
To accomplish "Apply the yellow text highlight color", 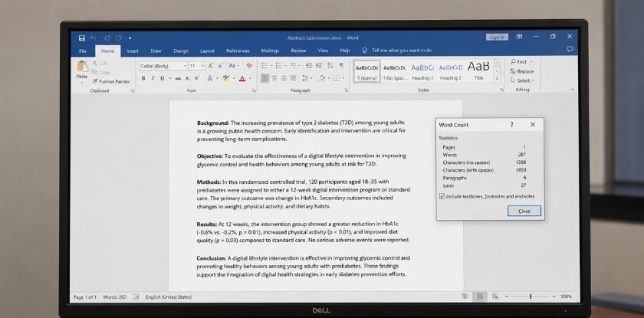I will [225, 78].
